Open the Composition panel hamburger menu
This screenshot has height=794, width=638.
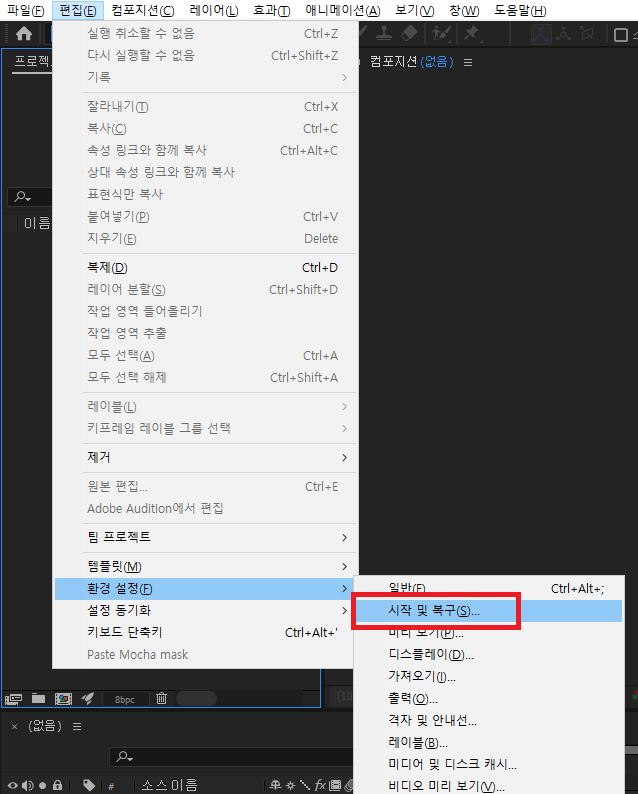click(x=468, y=62)
